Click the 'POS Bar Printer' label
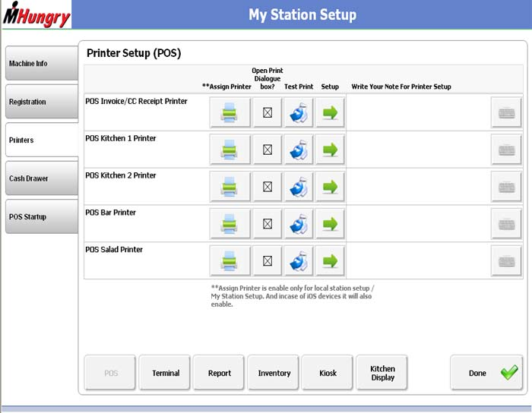The height and width of the screenshot is (413, 532). 110,213
